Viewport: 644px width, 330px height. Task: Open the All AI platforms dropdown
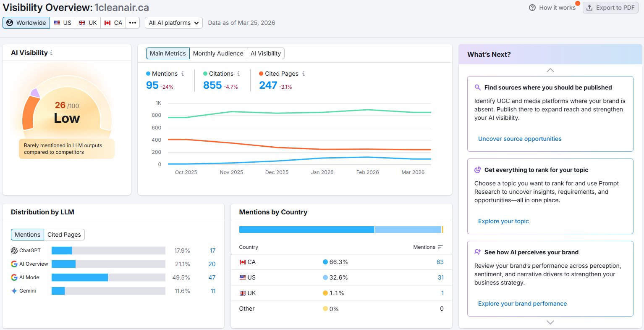174,23
